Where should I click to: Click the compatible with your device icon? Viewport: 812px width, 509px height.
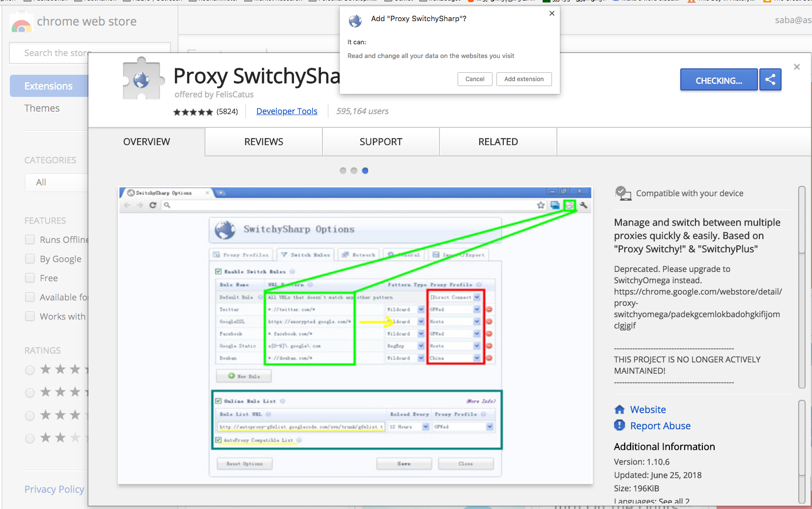[623, 193]
